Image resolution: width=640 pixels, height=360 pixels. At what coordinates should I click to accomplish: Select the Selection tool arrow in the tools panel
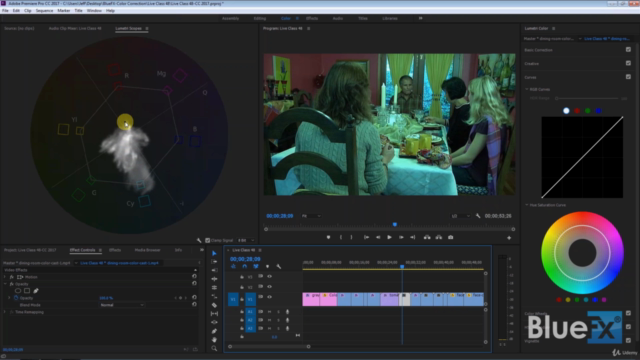click(214, 253)
